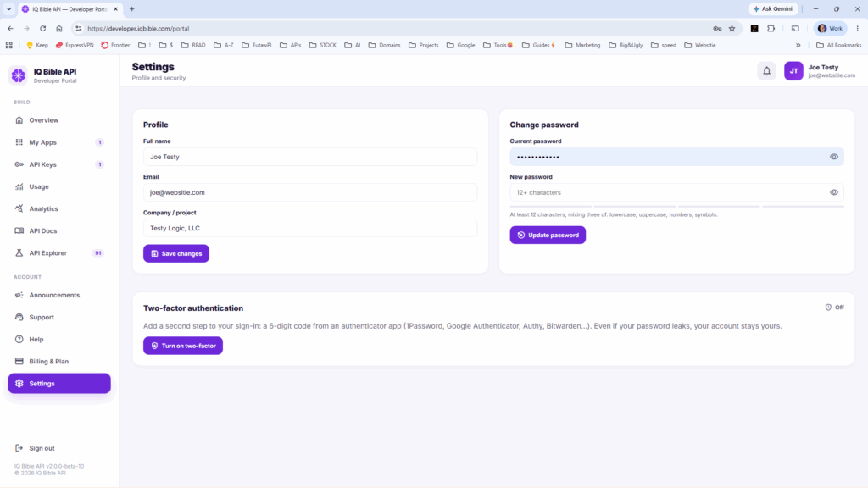This screenshot has height=488, width=868.
Task: Expand hidden bookmarks with double chevron
Action: click(x=798, y=46)
